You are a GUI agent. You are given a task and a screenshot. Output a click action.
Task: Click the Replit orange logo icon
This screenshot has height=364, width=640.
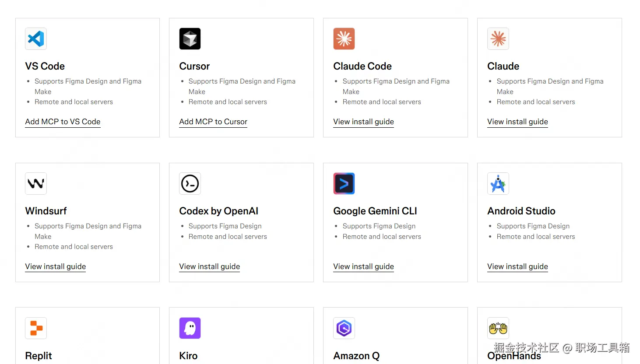point(36,328)
